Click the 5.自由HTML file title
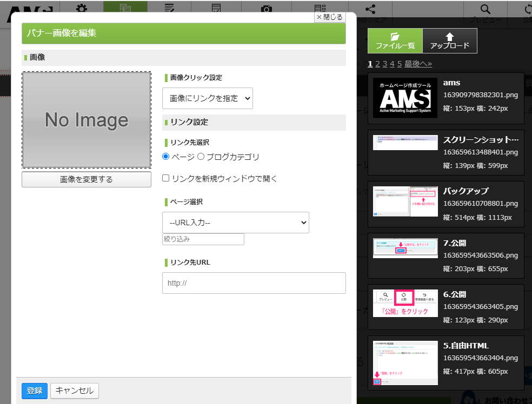The height and width of the screenshot is (404, 532). click(466, 346)
